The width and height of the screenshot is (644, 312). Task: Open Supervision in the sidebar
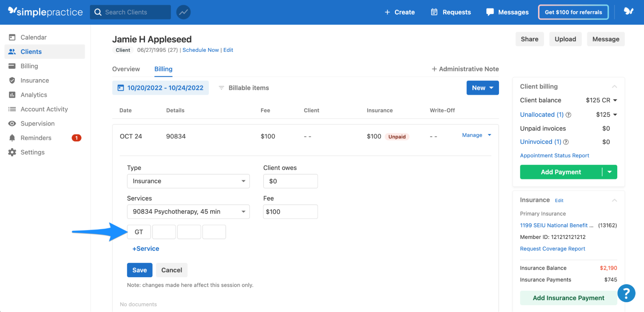coord(37,124)
